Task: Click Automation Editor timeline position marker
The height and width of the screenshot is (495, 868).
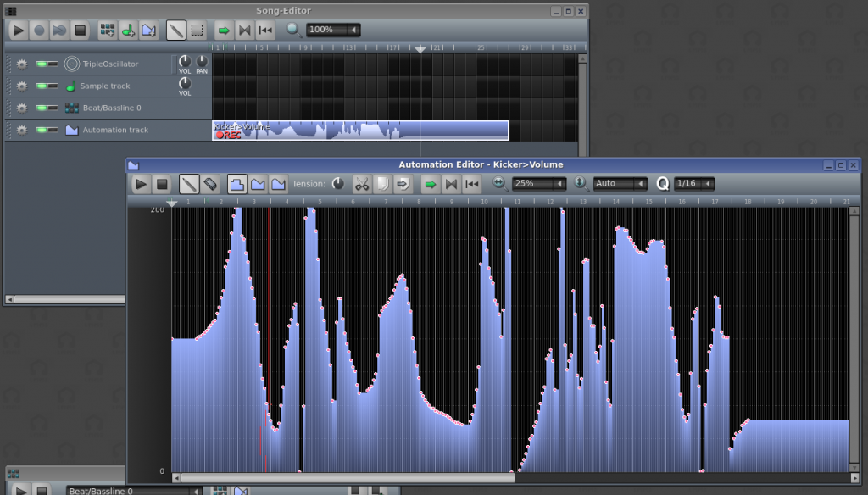Action: pos(172,203)
